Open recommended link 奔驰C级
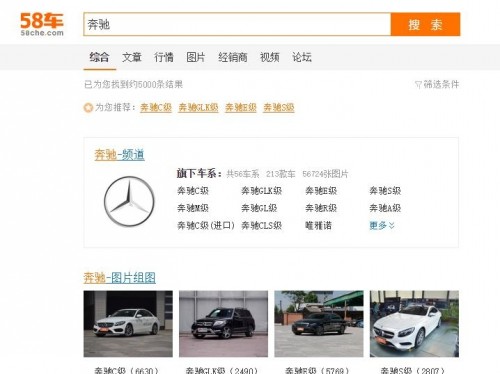 (x=156, y=107)
